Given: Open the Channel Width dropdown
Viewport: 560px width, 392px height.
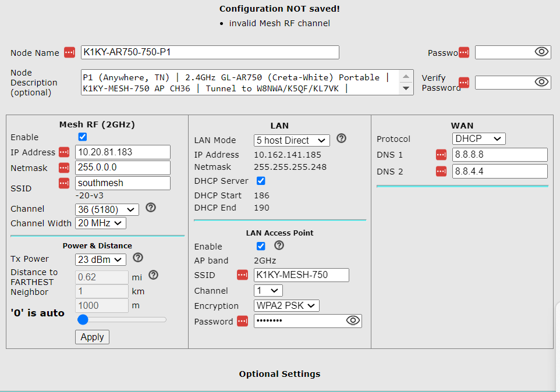Looking at the screenshot, I should tap(100, 223).
